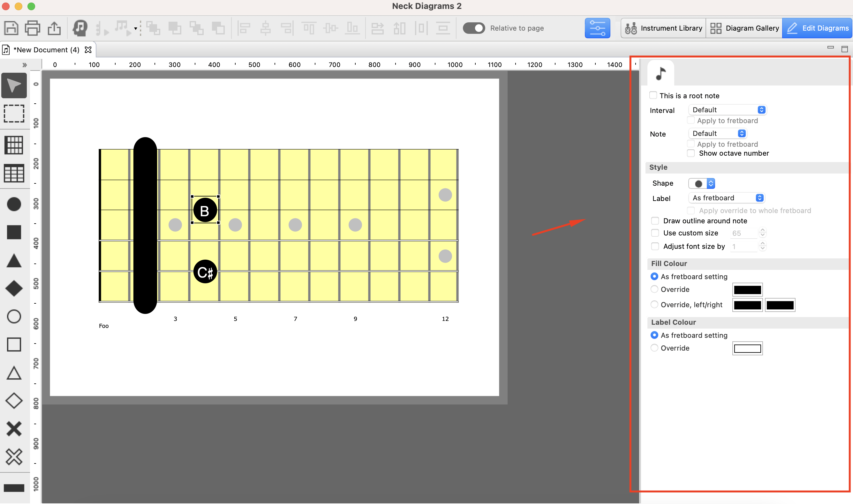Expand the left tool palette chevron
853x504 pixels.
click(25, 64)
